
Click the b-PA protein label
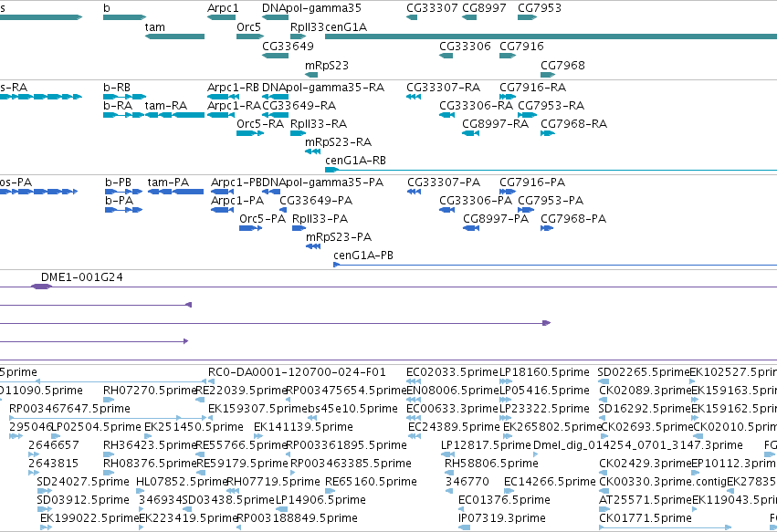[119, 201]
